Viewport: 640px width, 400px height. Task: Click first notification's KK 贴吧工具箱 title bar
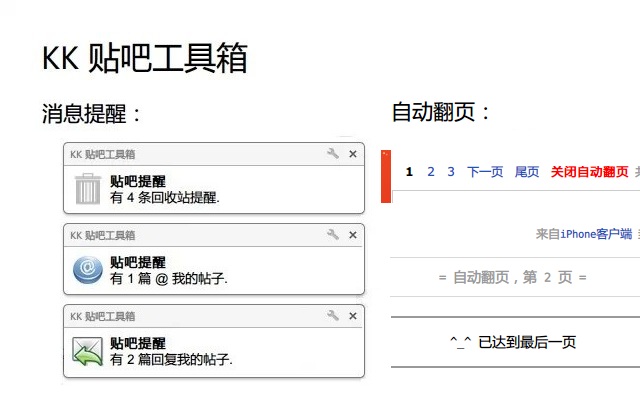point(214,154)
